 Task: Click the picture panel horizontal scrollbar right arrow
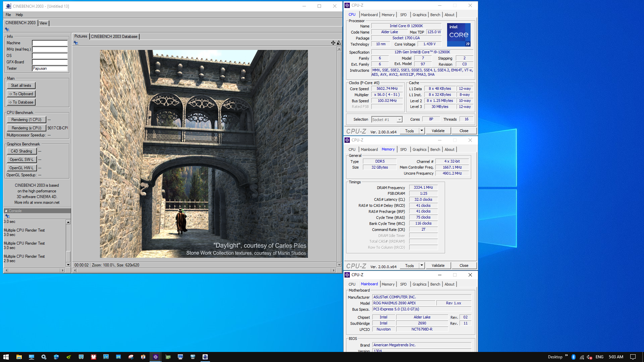coord(333,270)
